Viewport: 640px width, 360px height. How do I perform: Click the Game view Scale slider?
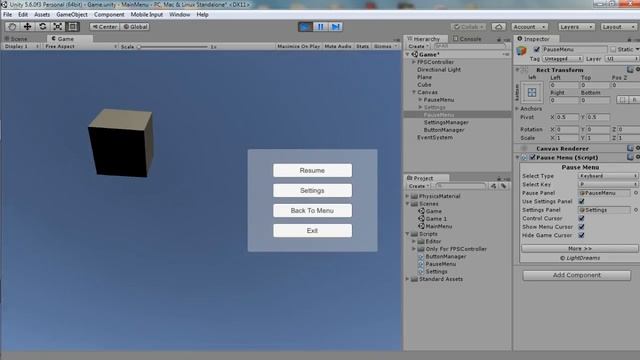pos(173,47)
